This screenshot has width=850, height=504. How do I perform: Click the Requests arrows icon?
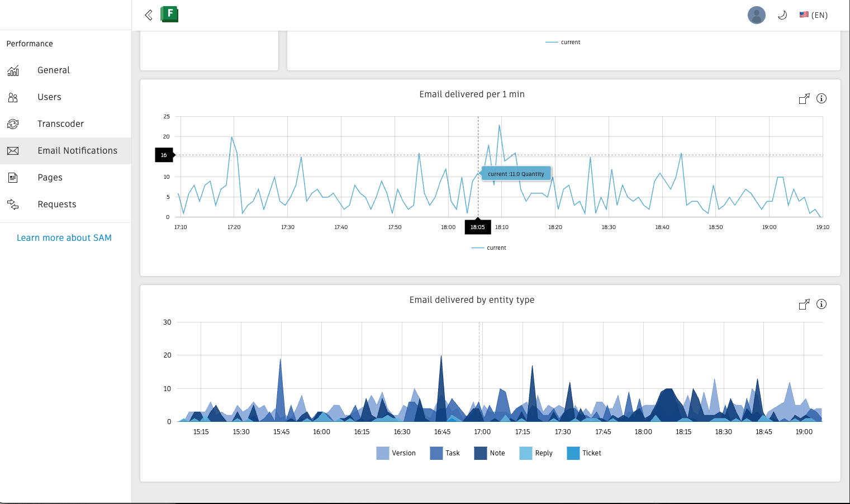[13, 205]
